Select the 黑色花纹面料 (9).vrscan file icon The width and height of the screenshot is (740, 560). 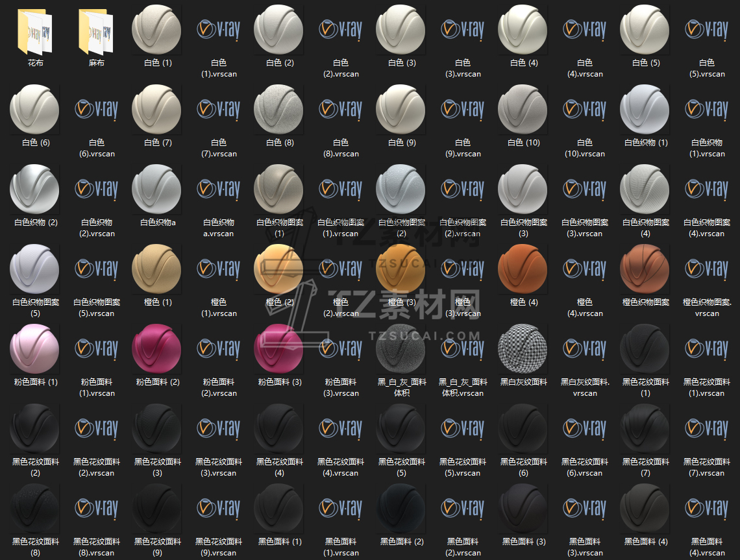pyautogui.click(x=219, y=508)
